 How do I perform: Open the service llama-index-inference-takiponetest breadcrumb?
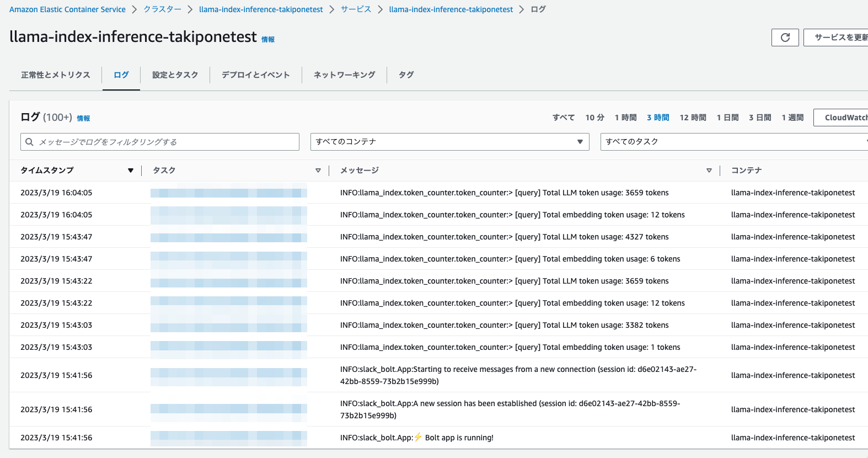point(451,9)
